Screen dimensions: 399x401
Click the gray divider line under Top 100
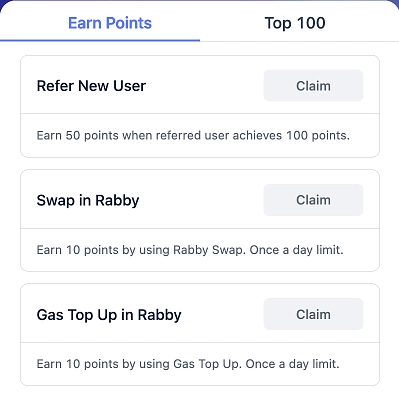[299, 41]
